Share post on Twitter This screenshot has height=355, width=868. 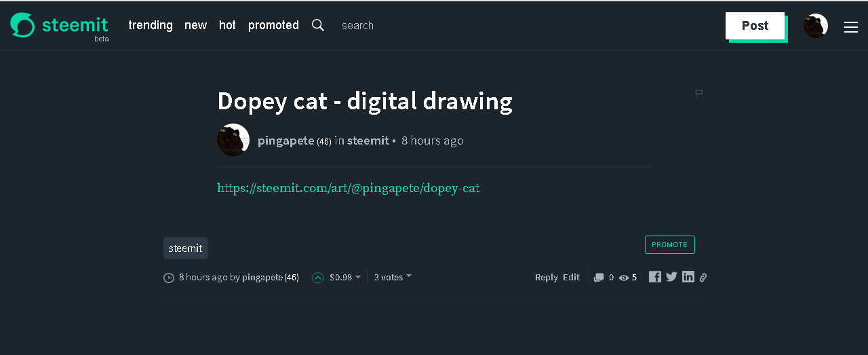tap(671, 277)
